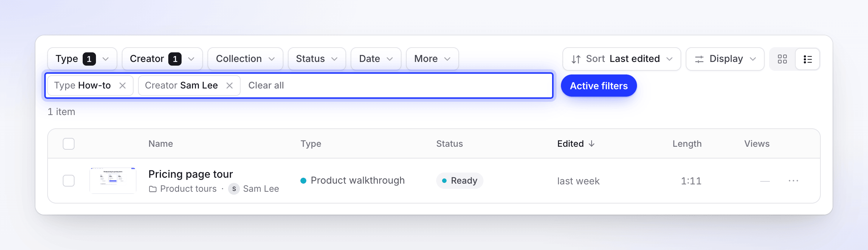Toggle the select-all checkbox in header
The width and height of the screenshot is (868, 250).
(69, 144)
